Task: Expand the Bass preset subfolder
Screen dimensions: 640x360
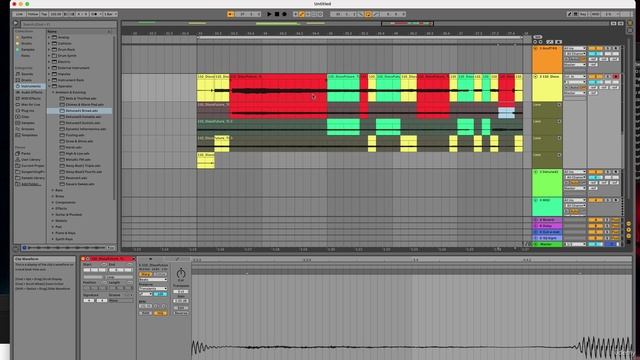Action: click(53, 190)
